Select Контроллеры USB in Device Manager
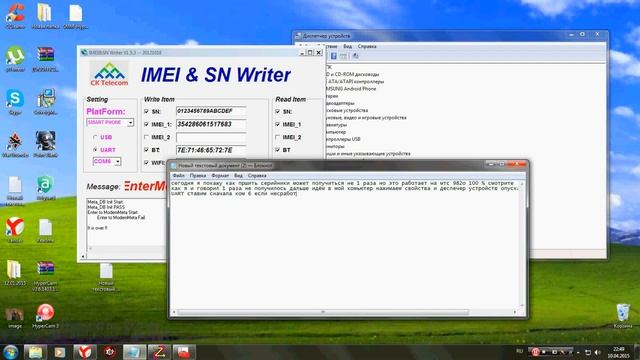 [343, 139]
